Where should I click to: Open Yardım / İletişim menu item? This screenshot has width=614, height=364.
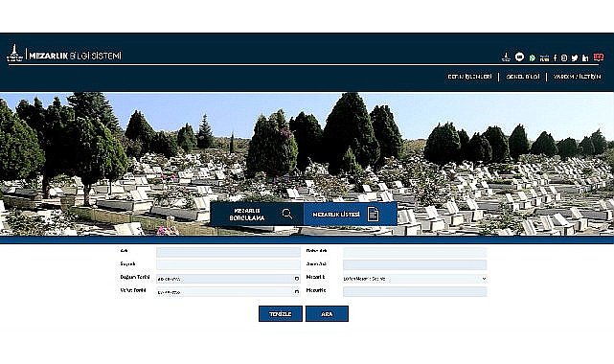[577, 77]
